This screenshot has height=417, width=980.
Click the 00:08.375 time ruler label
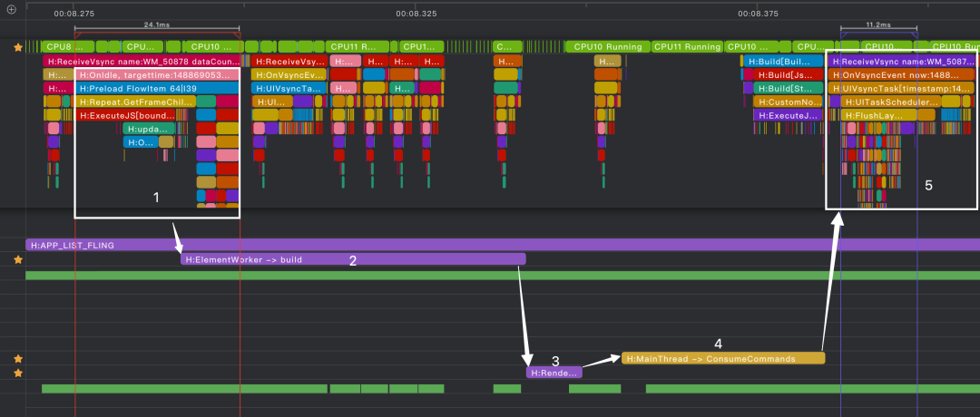758,13
